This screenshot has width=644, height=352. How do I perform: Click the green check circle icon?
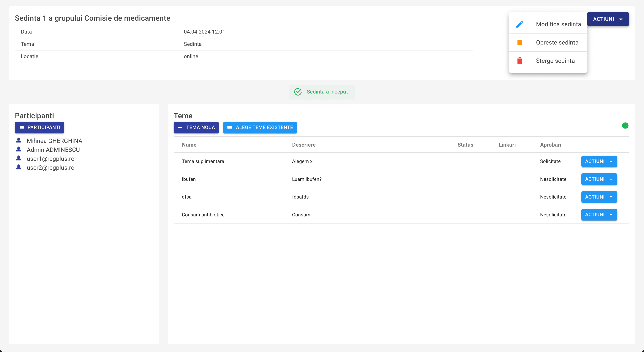[298, 92]
